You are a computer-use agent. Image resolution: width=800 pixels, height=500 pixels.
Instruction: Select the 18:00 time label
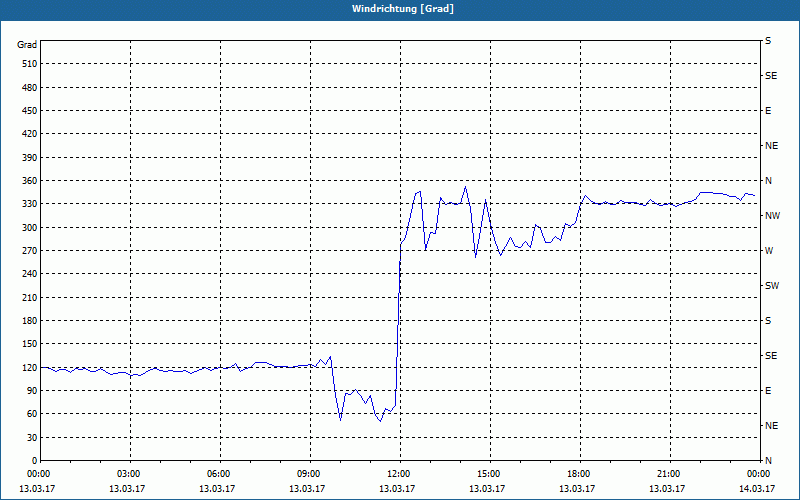coord(578,474)
